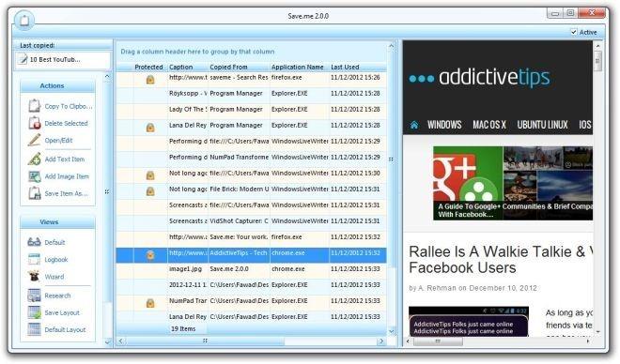The height and width of the screenshot is (364, 620).
Task: Click the 19 Items count footer
Action: [x=183, y=328]
